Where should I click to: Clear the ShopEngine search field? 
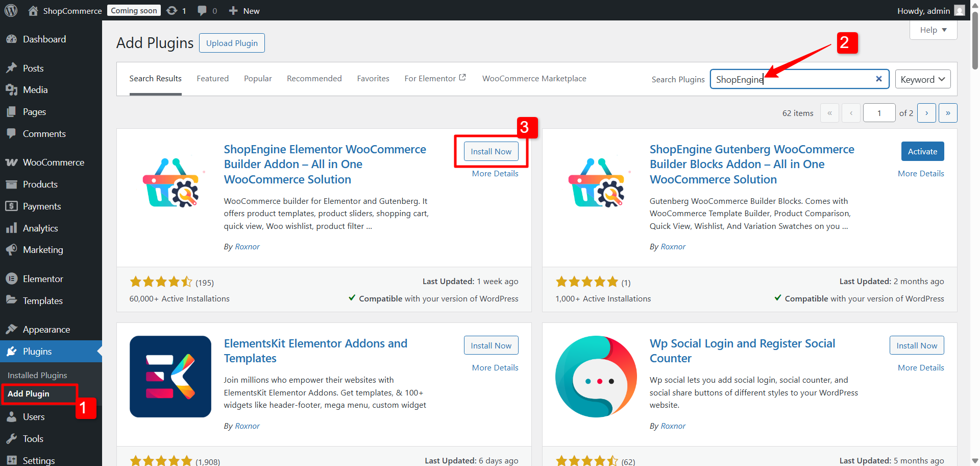pyautogui.click(x=879, y=79)
